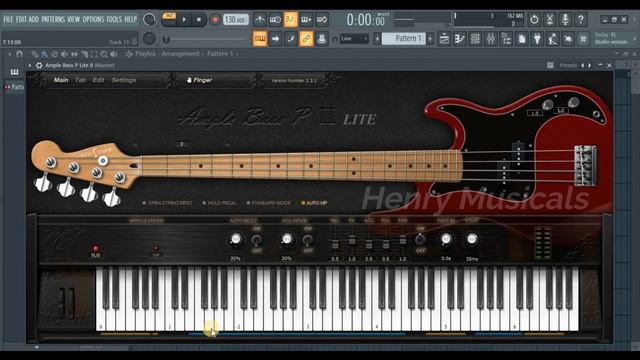
Task: Click the question mark help icon
Action: point(580,19)
